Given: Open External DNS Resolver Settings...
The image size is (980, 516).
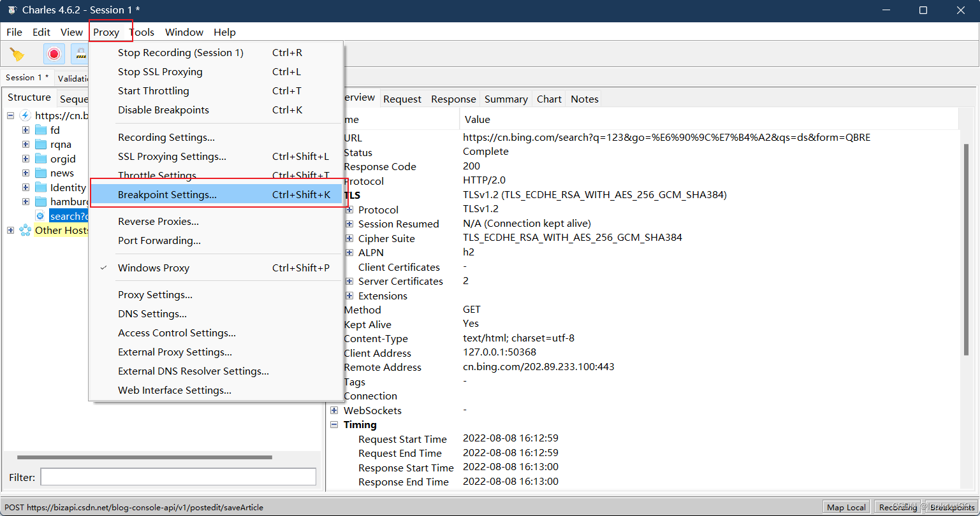Looking at the screenshot, I should [216, 371].
